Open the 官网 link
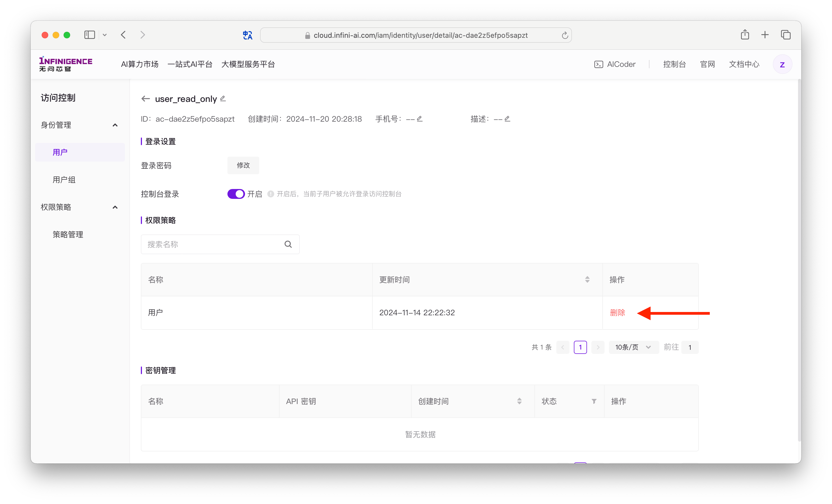The width and height of the screenshot is (832, 504). tap(707, 64)
